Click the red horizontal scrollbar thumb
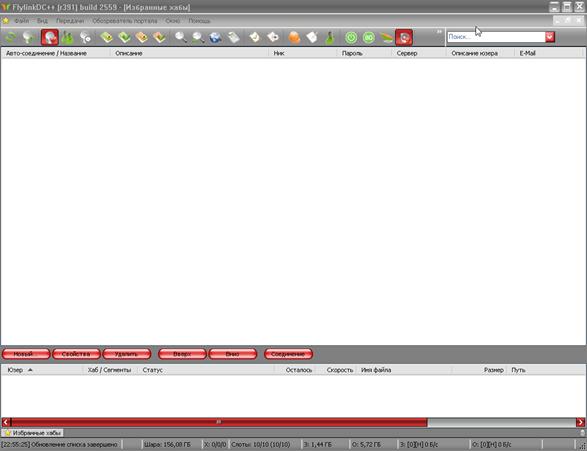This screenshot has height=451, width=587. (219, 422)
